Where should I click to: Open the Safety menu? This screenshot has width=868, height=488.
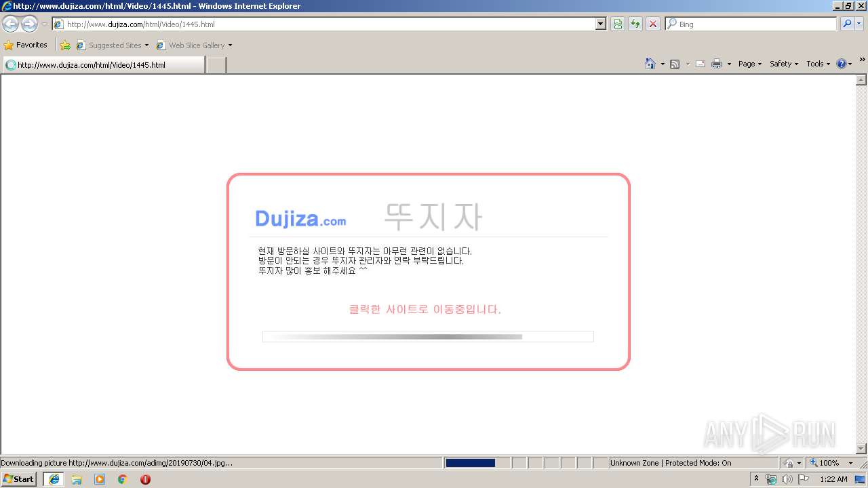tap(784, 64)
